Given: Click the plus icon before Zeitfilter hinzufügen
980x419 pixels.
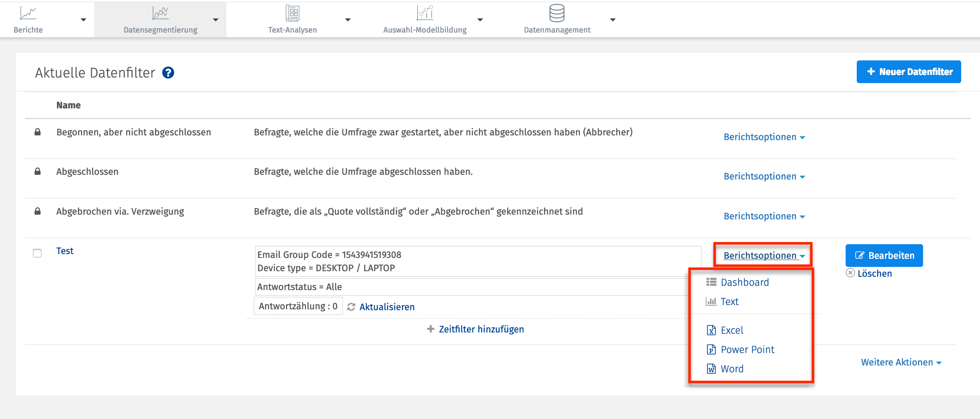Looking at the screenshot, I should click(x=431, y=329).
